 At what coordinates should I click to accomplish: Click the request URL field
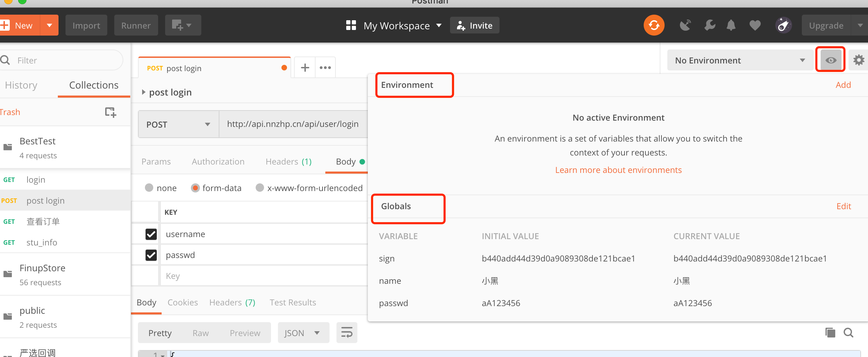(x=293, y=124)
